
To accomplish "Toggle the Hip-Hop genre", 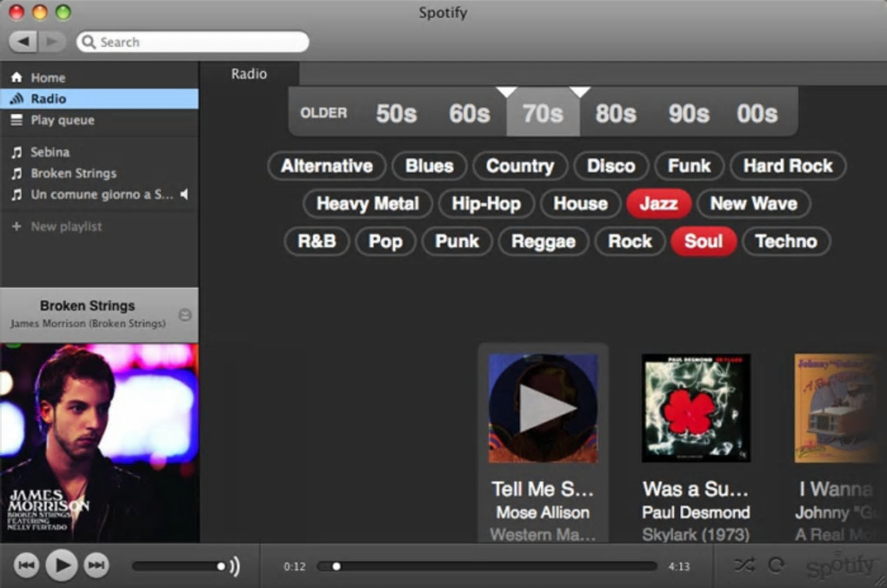I will (x=486, y=204).
